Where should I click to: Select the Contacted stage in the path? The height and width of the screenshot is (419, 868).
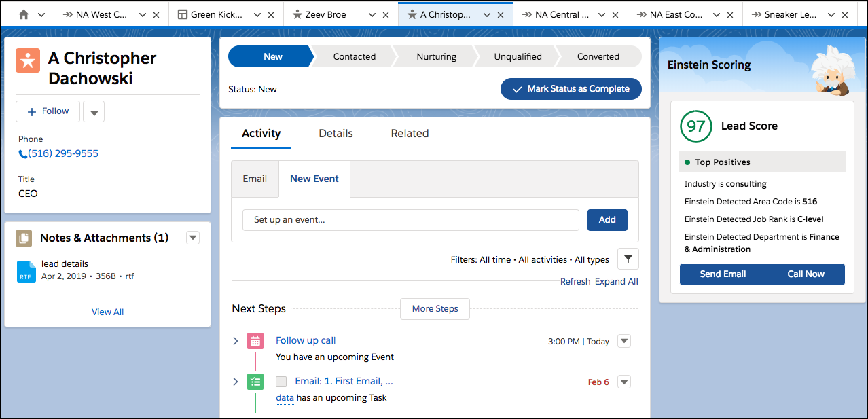coord(354,57)
